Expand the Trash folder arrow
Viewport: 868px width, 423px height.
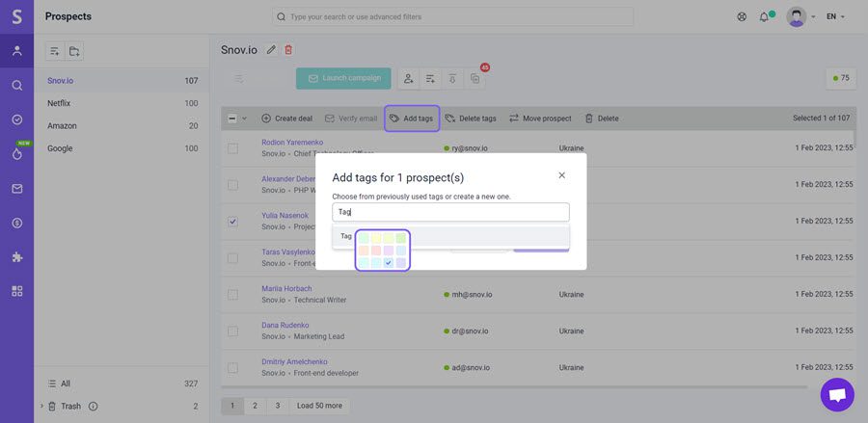tap(41, 406)
